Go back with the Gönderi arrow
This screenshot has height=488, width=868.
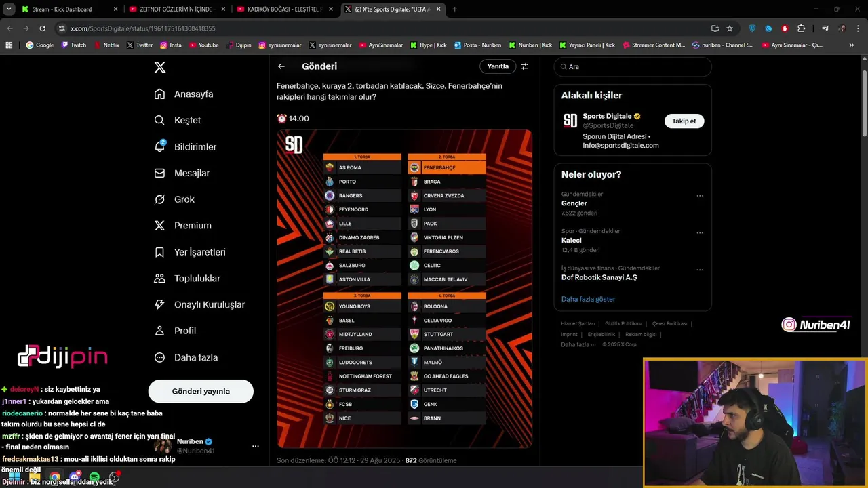[x=281, y=66]
